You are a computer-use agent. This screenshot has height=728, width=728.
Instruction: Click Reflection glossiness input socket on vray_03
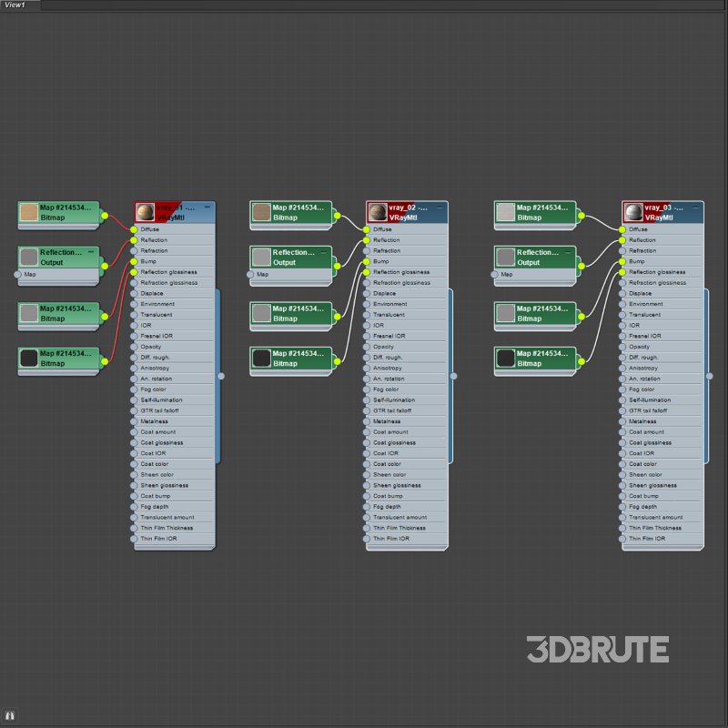(622, 272)
